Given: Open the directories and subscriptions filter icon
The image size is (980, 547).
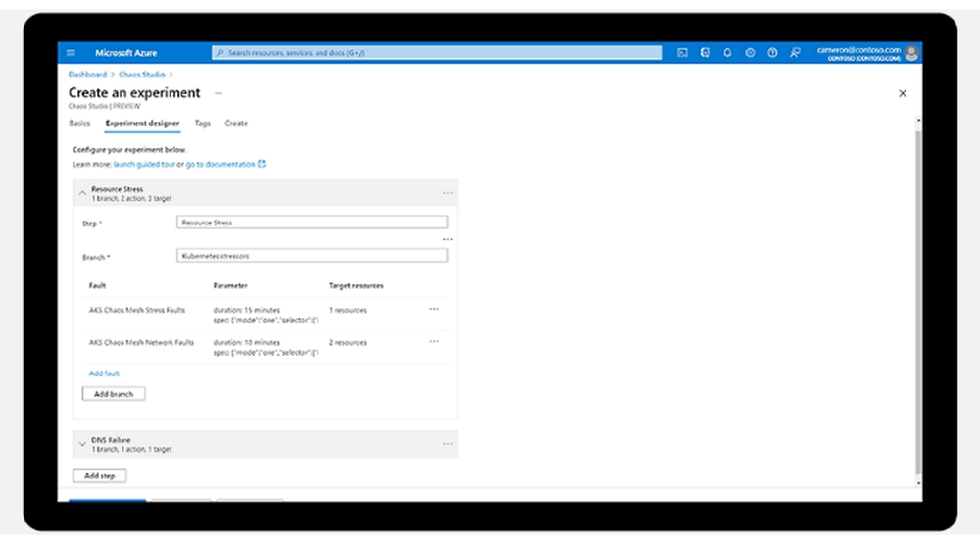Looking at the screenshot, I should coord(705,53).
